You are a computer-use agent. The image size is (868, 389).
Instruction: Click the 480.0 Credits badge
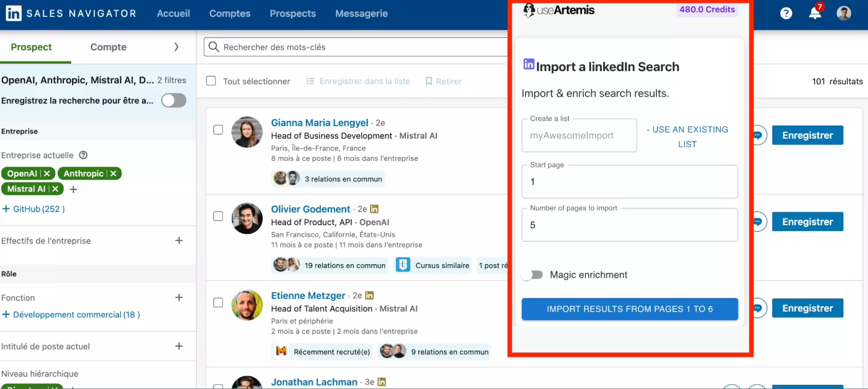click(707, 10)
